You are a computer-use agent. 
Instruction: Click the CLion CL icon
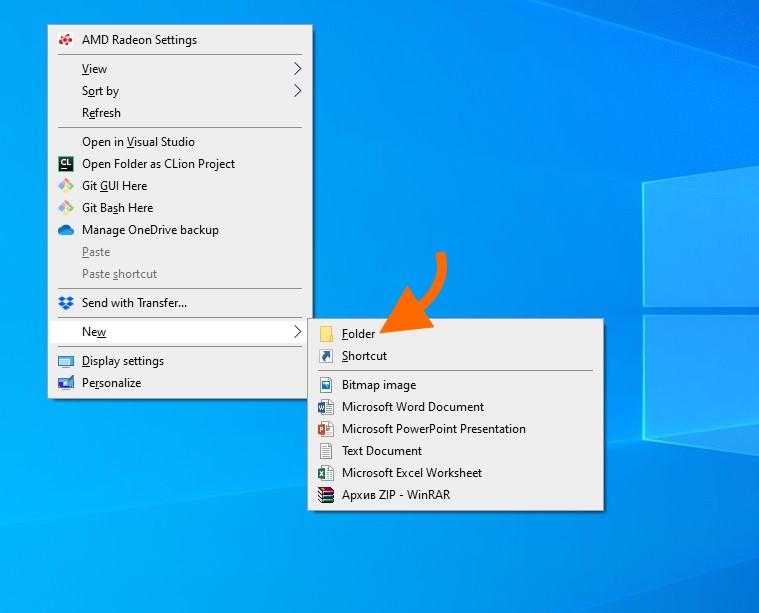[x=65, y=164]
